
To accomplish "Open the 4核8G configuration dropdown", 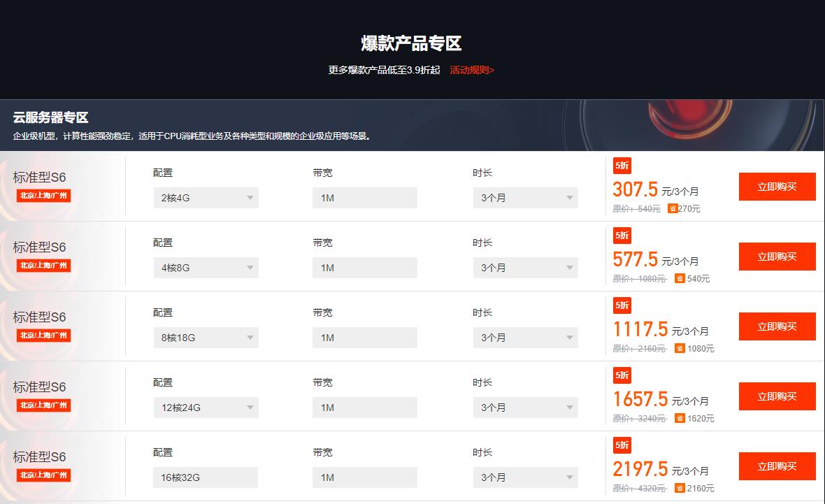I will [x=206, y=268].
